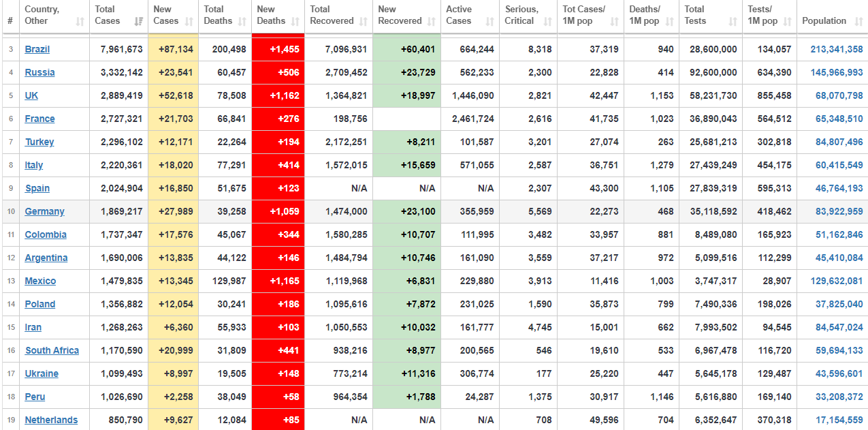Sort by the Total Recovered column arrows

[364, 21]
